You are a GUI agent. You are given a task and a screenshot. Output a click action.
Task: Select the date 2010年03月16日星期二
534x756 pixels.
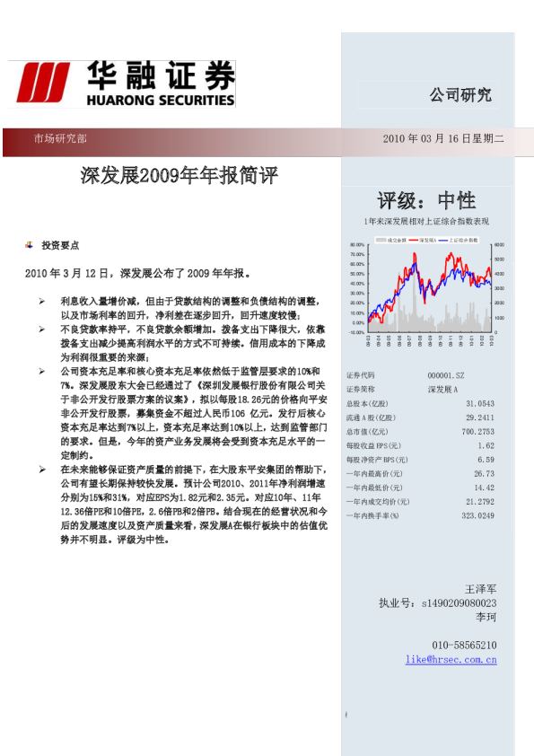(443, 139)
